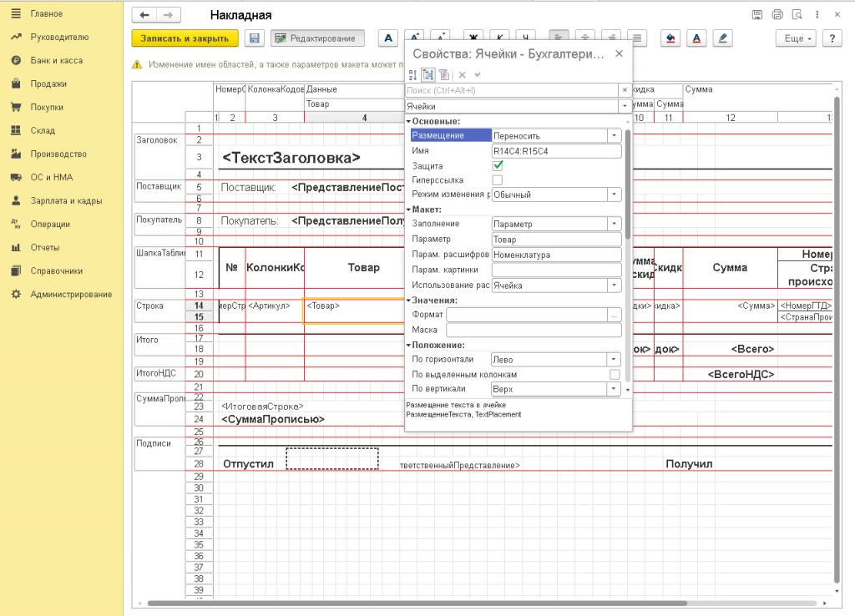Collapse the Основные section
This screenshot has height=616, width=855.
408,122
